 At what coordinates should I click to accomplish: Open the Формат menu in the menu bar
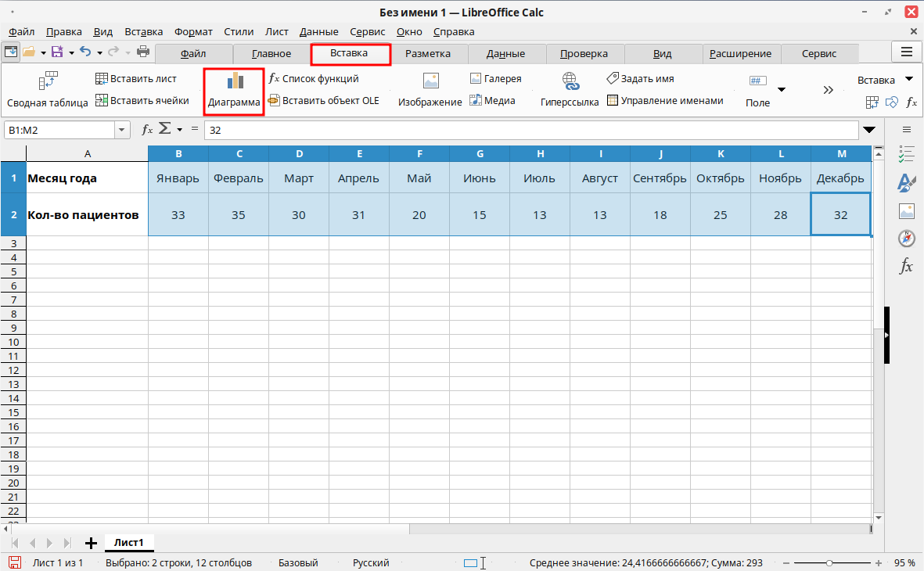[x=193, y=32]
